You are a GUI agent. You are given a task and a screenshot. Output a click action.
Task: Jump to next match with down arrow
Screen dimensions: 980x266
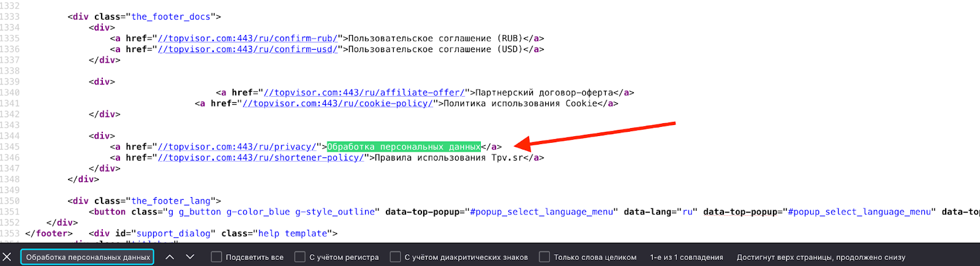coord(190,257)
